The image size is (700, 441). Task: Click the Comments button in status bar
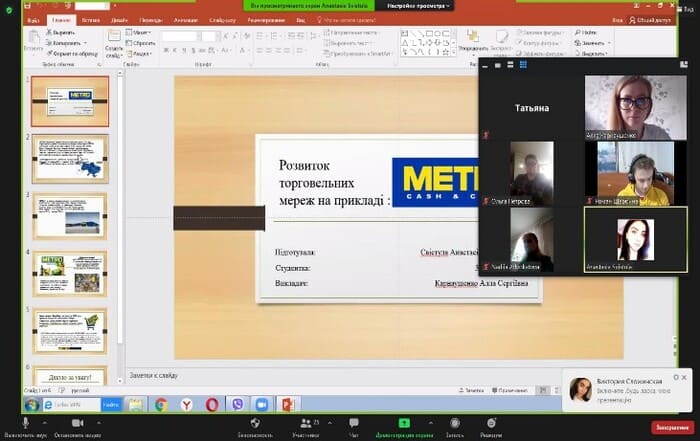point(509,390)
